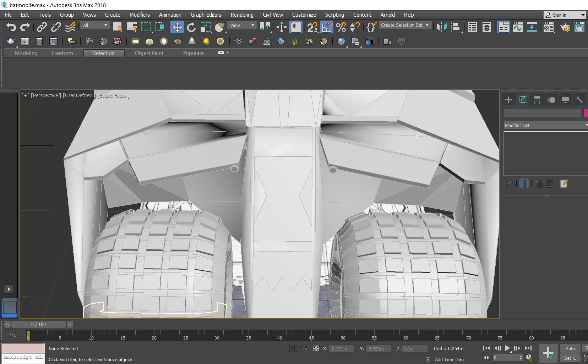
Task: Click Add Time Tag
Action: pos(449,359)
